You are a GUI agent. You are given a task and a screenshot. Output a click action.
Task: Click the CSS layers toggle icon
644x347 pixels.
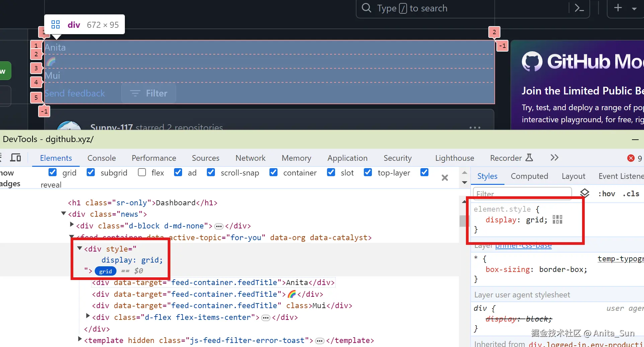pyautogui.click(x=584, y=193)
